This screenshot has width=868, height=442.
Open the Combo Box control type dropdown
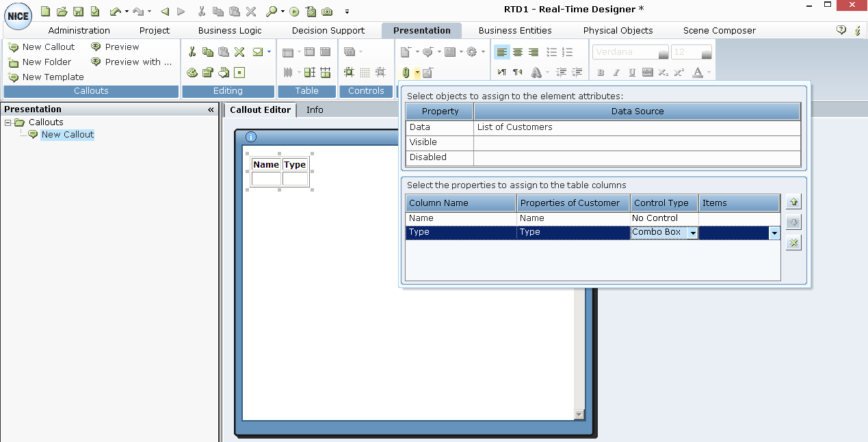point(693,233)
